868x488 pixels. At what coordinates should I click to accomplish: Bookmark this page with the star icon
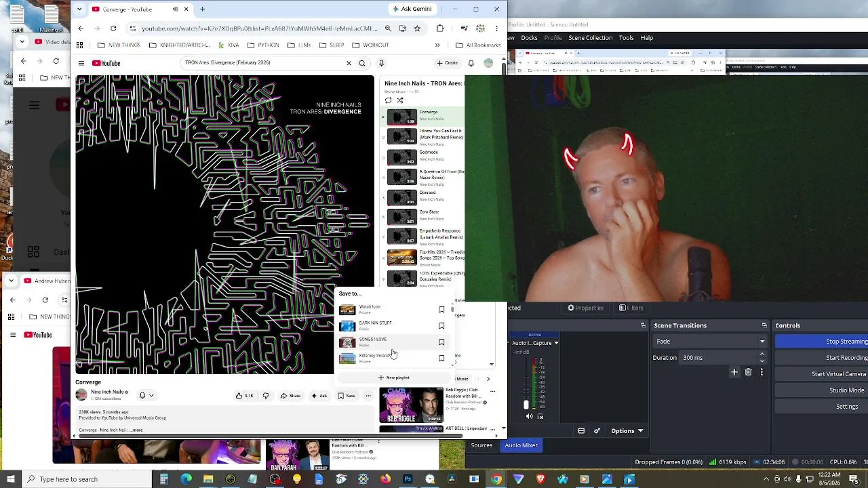[417, 28]
